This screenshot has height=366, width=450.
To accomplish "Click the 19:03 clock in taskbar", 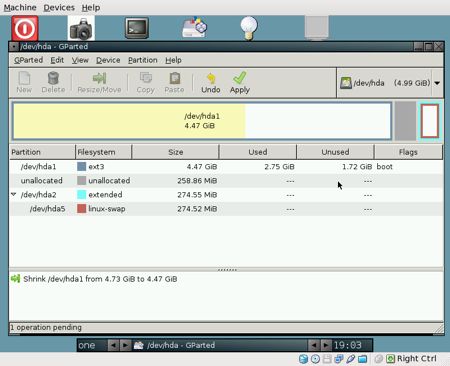I will click(x=348, y=345).
